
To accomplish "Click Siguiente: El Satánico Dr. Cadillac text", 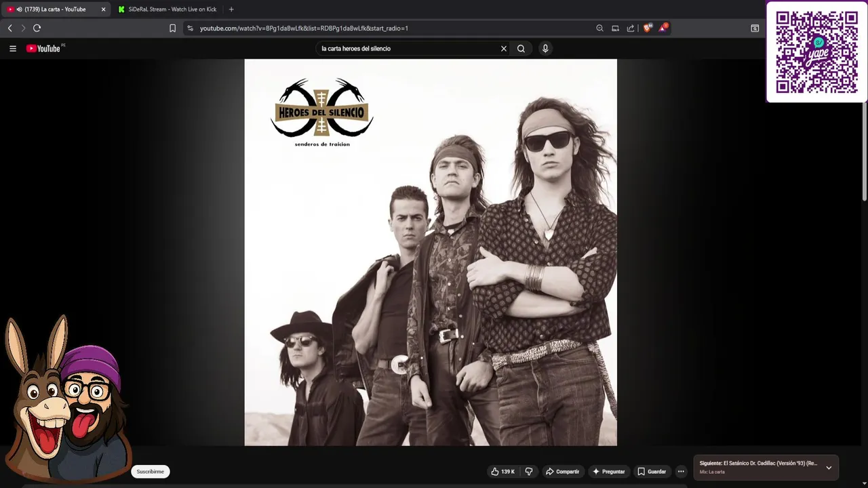I will (x=758, y=464).
